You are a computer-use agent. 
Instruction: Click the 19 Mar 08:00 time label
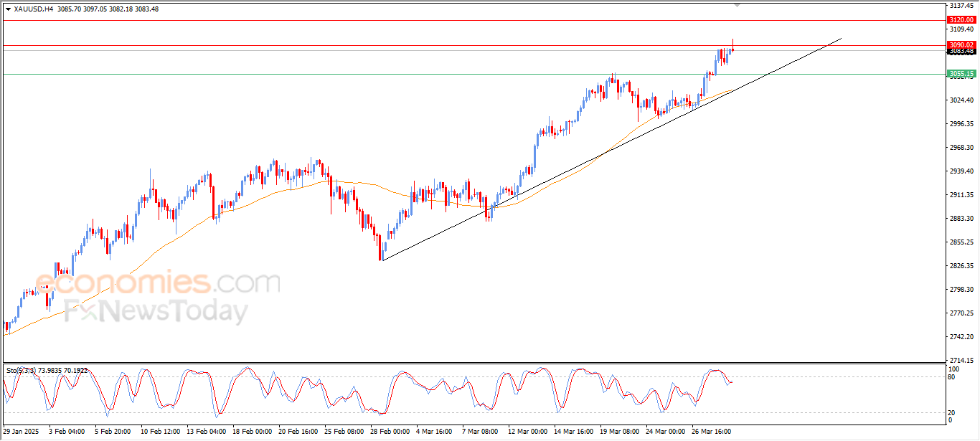(620, 432)
